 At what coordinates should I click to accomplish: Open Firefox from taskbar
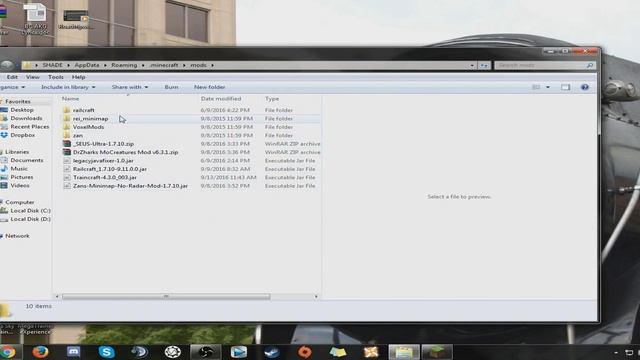(40, 352)
